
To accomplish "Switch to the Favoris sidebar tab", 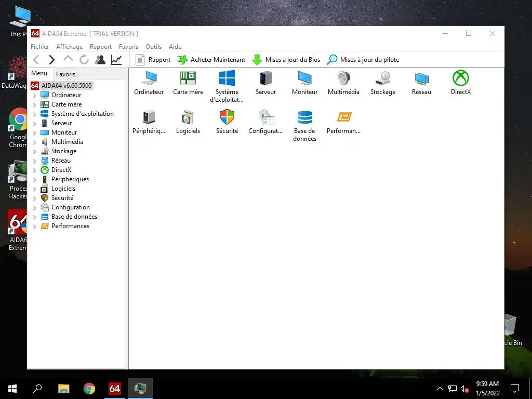I will pyautogui.click(x=65, y=74).
